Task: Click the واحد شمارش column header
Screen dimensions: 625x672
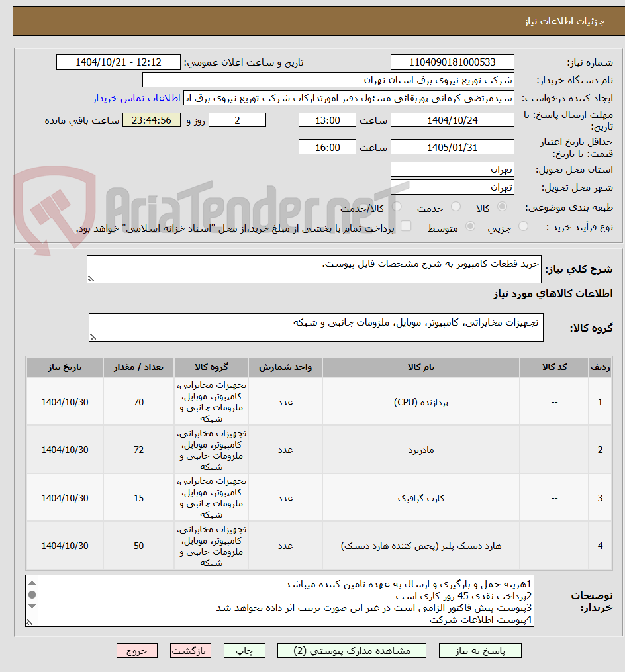Action: [285, 367]
